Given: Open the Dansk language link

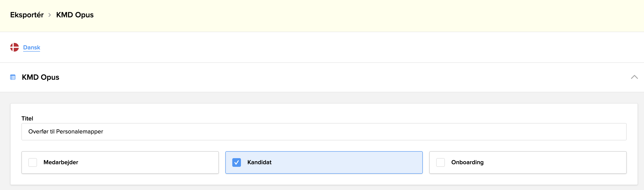Looking at the screenshot, I should (x=32, y=47).
